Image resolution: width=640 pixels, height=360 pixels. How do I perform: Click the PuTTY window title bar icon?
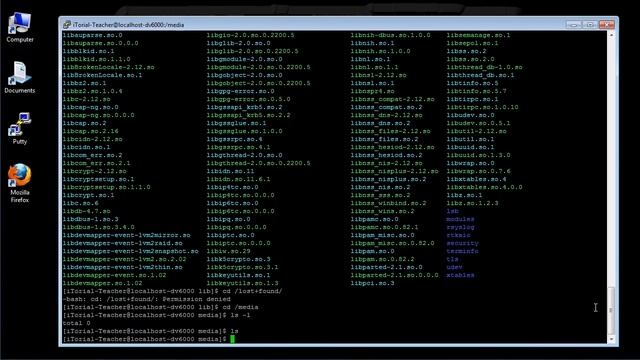coord(67,25)
